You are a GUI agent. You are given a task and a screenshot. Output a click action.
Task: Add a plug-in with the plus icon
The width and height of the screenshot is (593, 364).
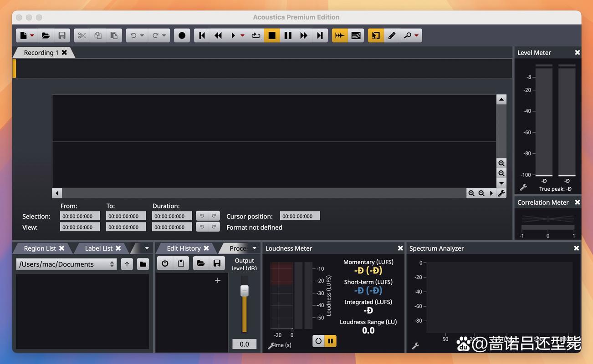(x=218, y=281)
